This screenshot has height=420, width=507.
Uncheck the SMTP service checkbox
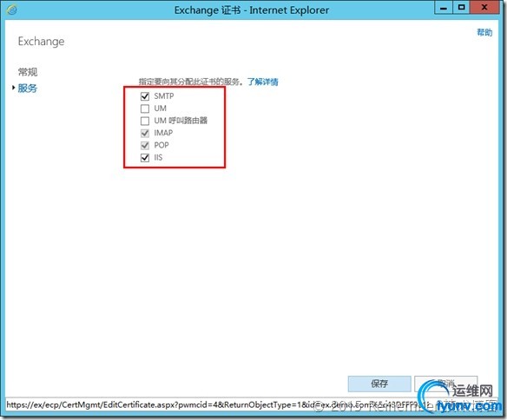coord(145,96)
